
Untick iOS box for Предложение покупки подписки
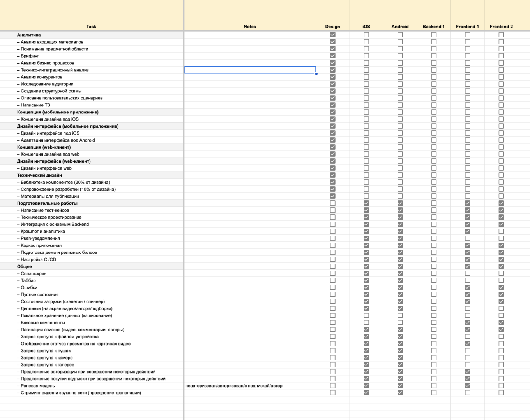click(x=366, y=379)
